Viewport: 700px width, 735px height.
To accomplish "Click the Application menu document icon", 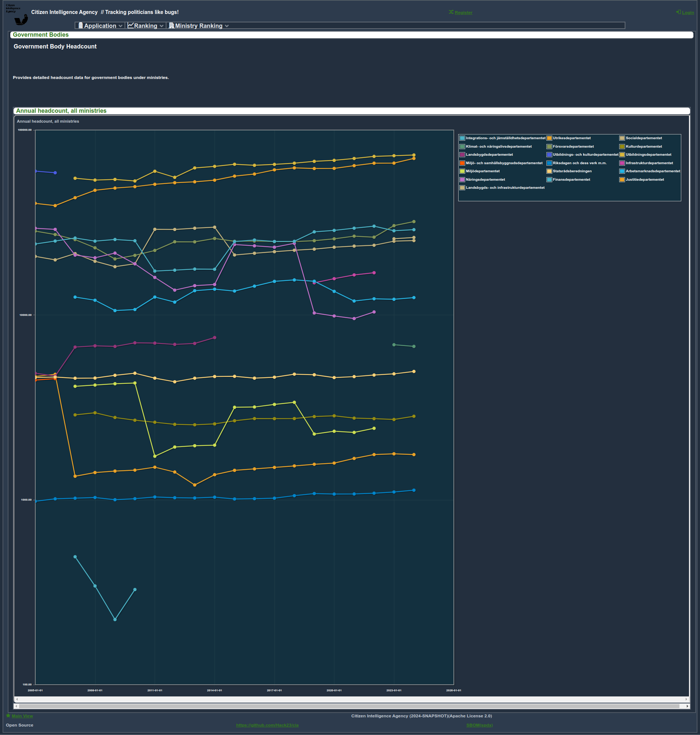I will [x=80, y=26].
